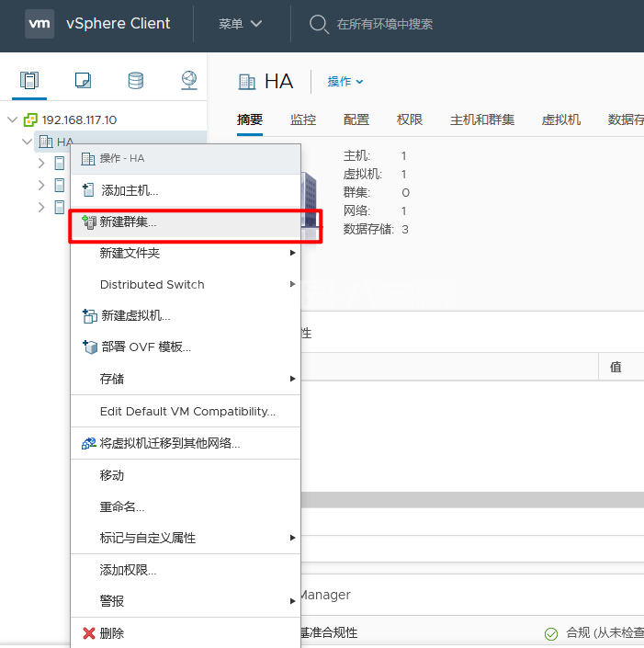
Task: Click the search magnifier icon
Action: (x=319, y=24)
